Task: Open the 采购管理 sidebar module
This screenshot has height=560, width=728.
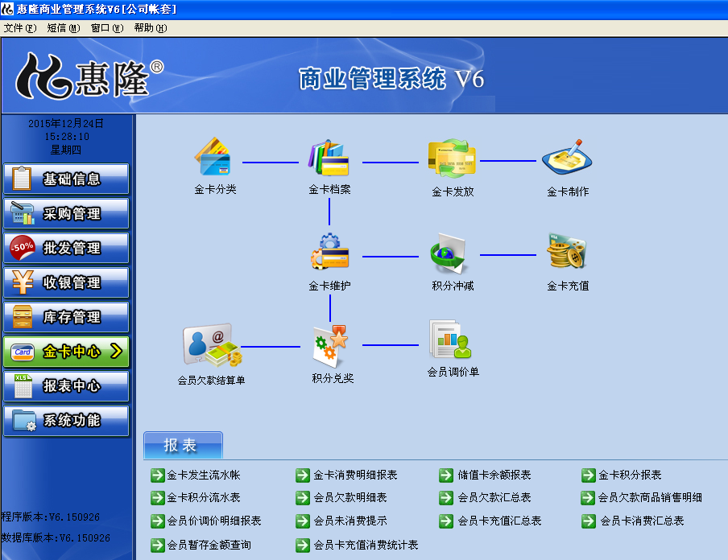Action: click(x=66, y=213)
